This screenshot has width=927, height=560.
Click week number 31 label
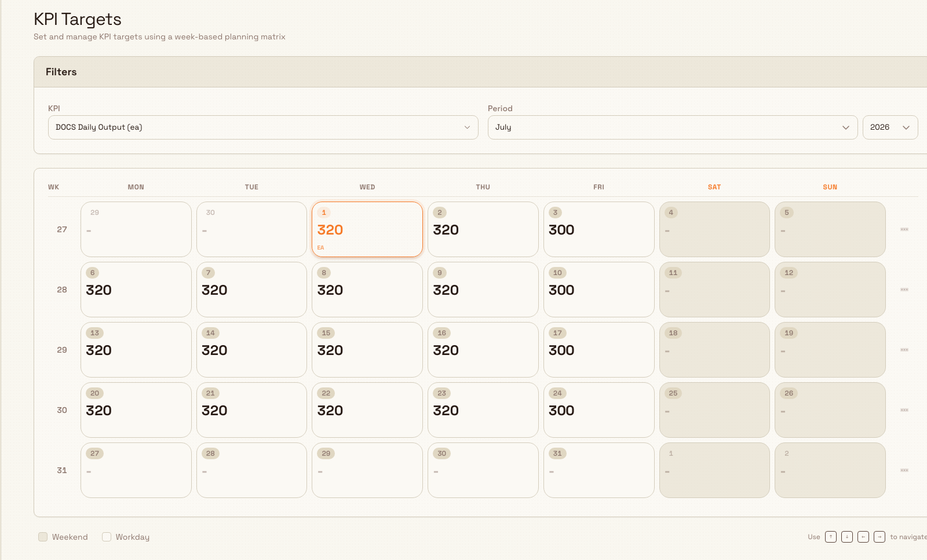[62, 470]
